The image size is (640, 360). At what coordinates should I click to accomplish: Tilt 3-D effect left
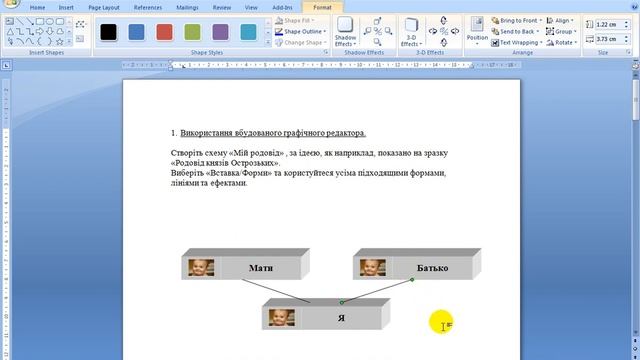[433, 31]
